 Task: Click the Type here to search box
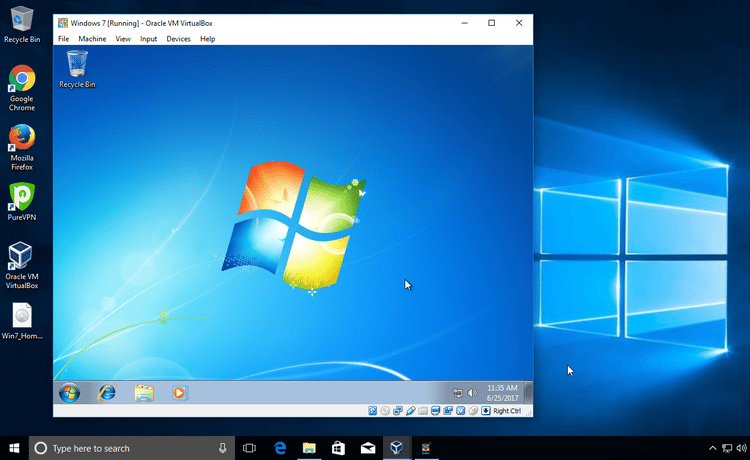[132, 448]
